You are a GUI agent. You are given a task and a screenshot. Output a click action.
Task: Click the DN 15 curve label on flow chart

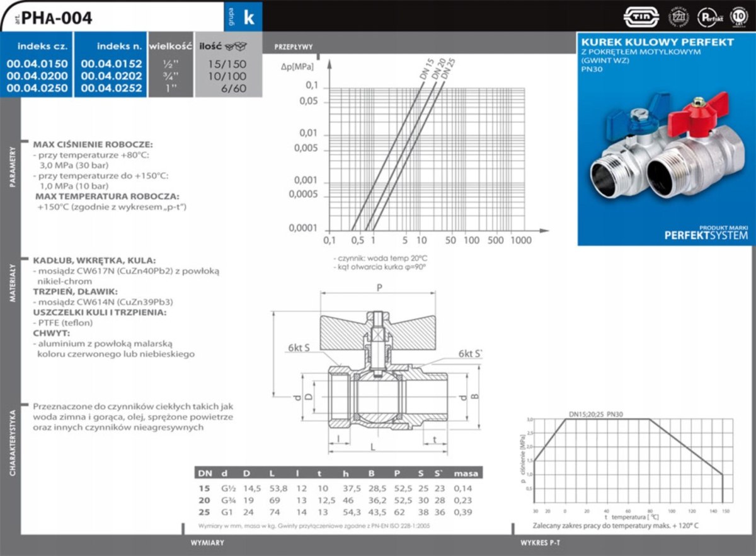pos(427,69)
